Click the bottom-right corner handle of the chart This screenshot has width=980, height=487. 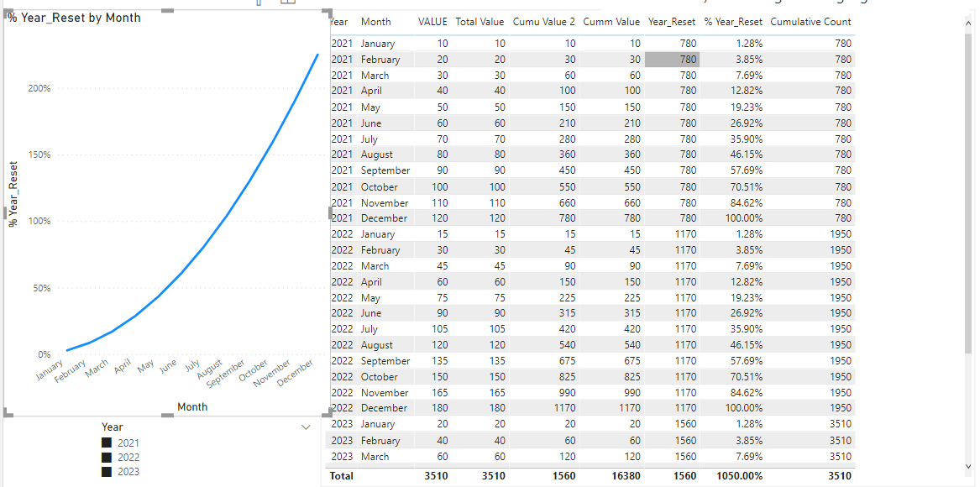(327, 412)
